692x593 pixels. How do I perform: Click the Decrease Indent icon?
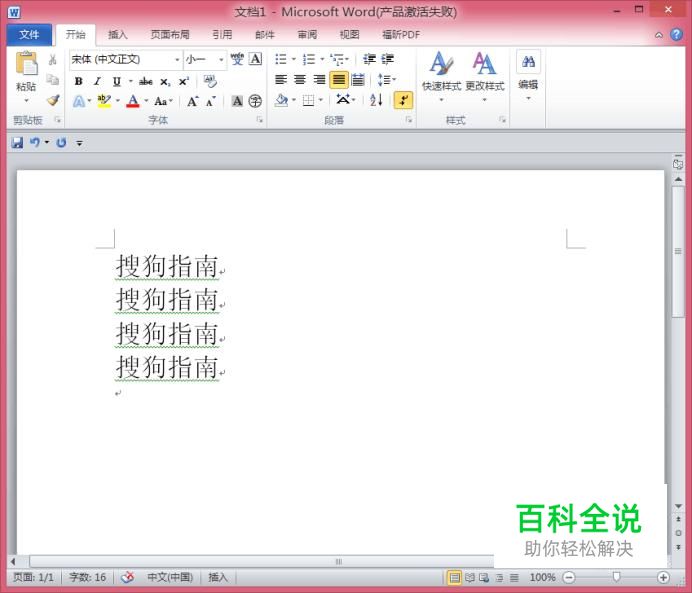(369, 59)
